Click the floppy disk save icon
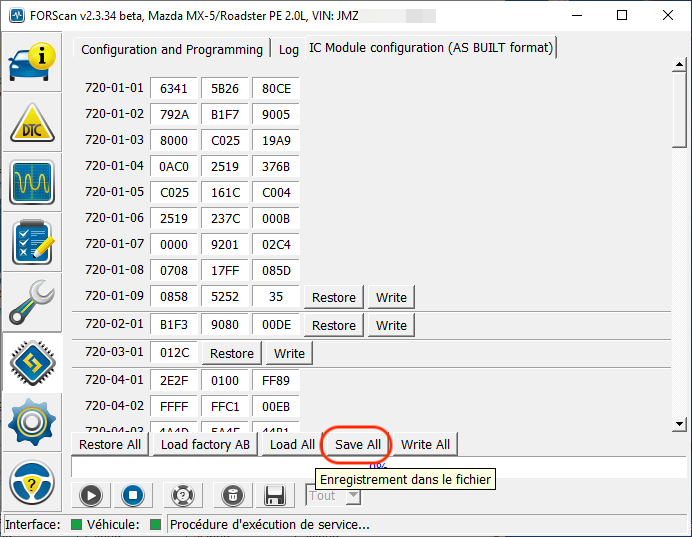Image resolution: width=692 pixels, height=537 pixels. pyautogui.click(x=275, y=495)
